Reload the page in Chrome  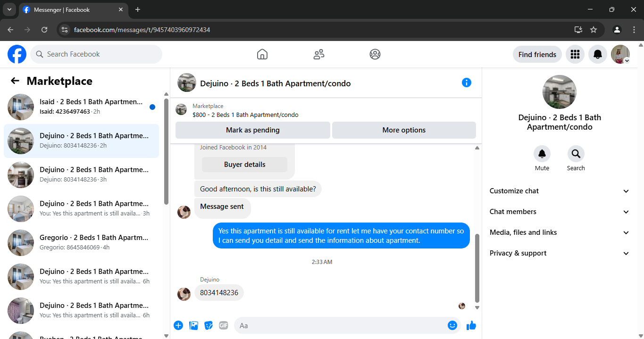44,30
